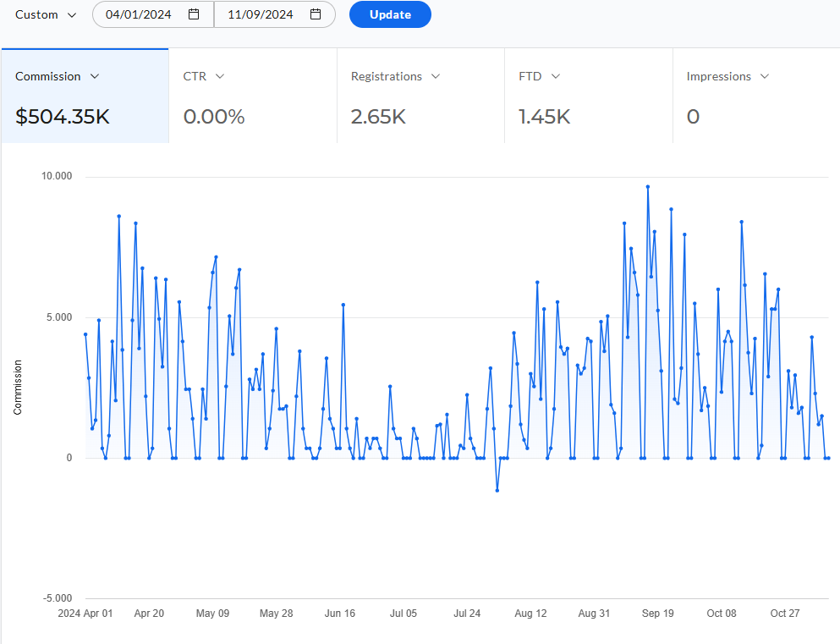
Task: Expand the Registrations metric chevron
Action: coord(436,77)
